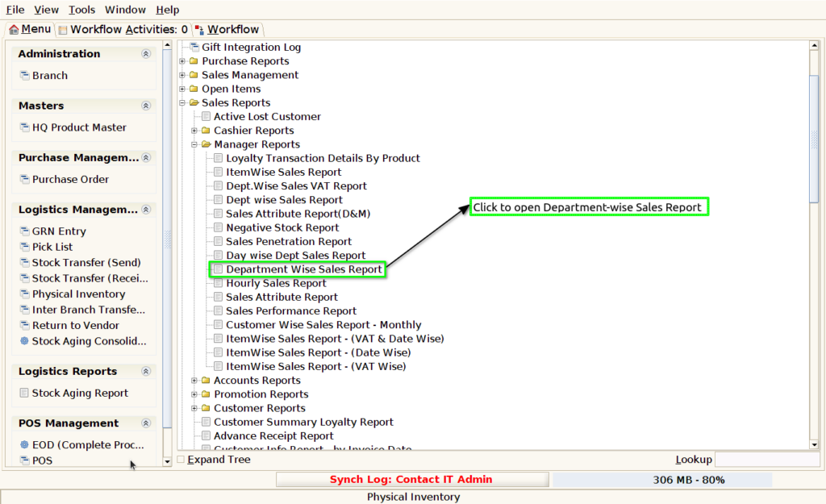Switch to Workflow Activities tab
Viewport: 826px width, 504px height.
click(123, 30)
